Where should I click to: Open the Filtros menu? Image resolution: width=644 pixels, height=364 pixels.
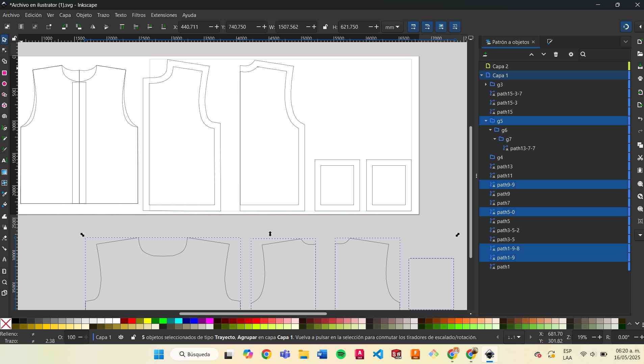(x=139, y=15)
